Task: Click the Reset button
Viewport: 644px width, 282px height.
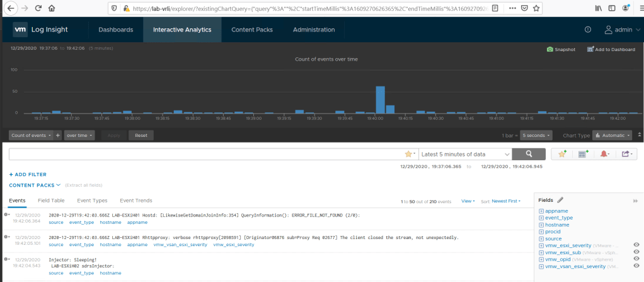Action: 141,135
